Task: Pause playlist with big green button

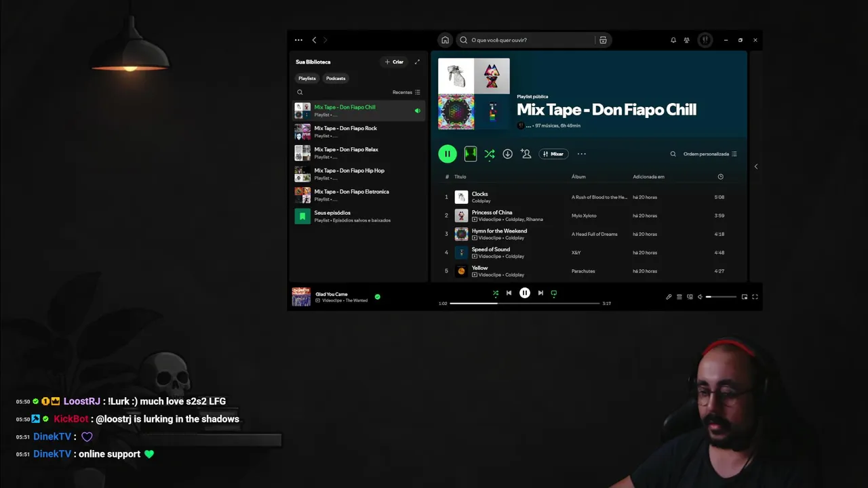Action: coord(447,154)
